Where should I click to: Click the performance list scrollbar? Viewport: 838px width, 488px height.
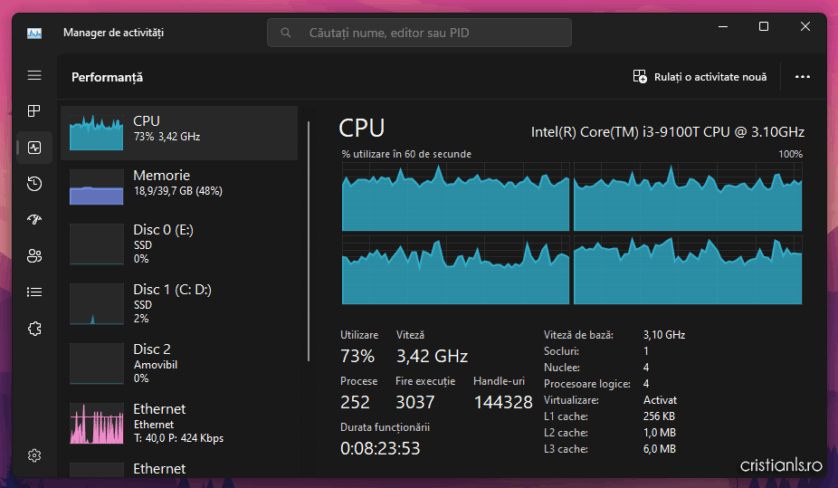[308, 242]
